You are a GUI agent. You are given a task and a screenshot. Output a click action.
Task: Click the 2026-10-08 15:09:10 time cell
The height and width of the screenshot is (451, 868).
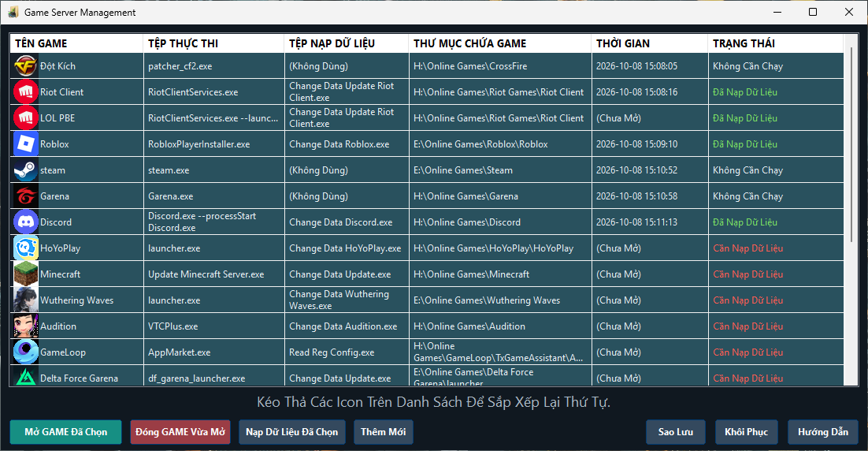[x=650, y=144]
